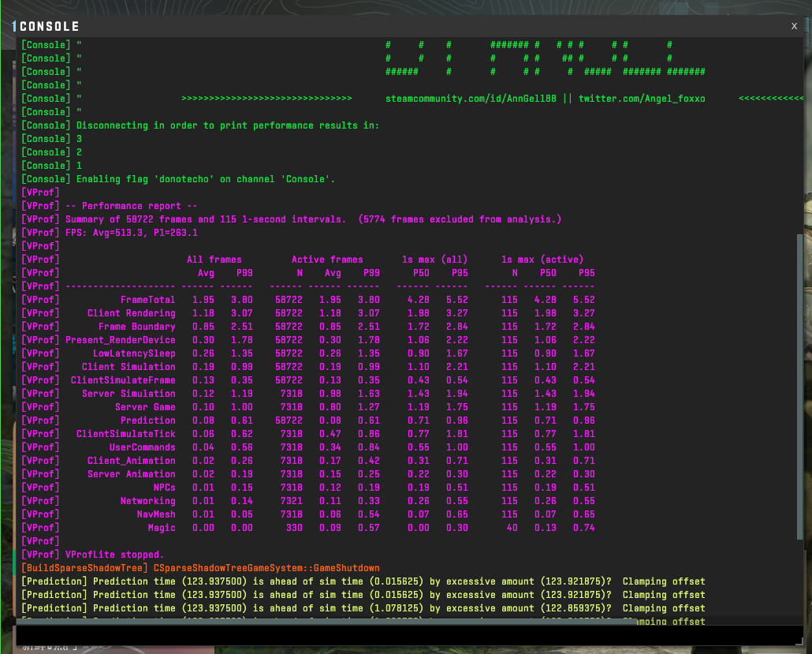Click the Server Simulation row label

pyautogui.click(x=129, y=394)
